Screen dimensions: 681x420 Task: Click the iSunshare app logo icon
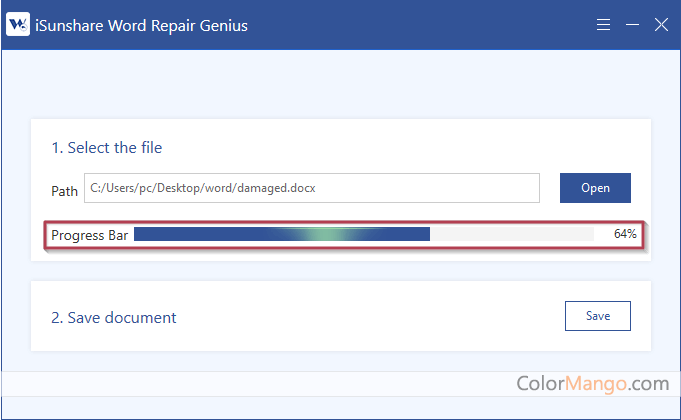coord(17,25)
